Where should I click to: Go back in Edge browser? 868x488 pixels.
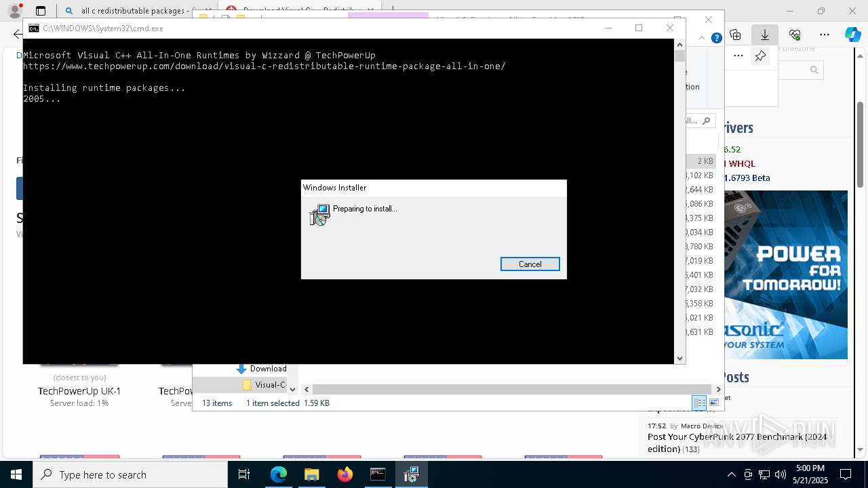(18, 35)
